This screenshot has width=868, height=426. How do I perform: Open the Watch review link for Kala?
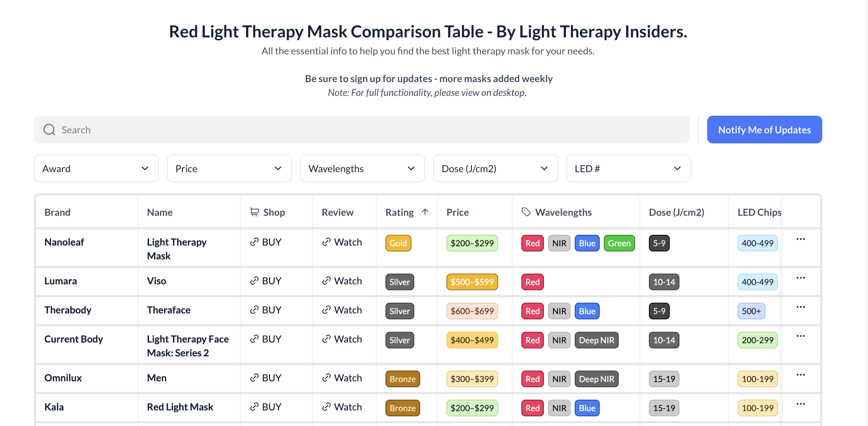tap(342, 407)
